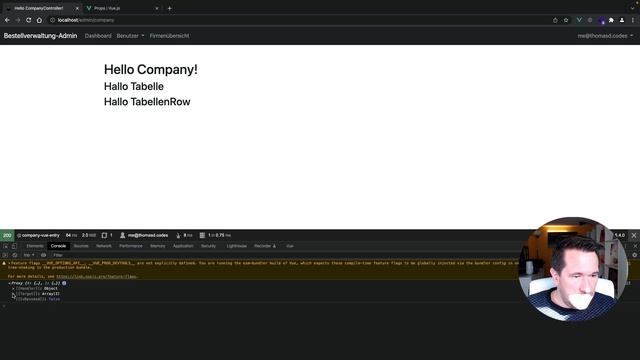Expand the [[Target]]: Array entry

pos(13,294)
